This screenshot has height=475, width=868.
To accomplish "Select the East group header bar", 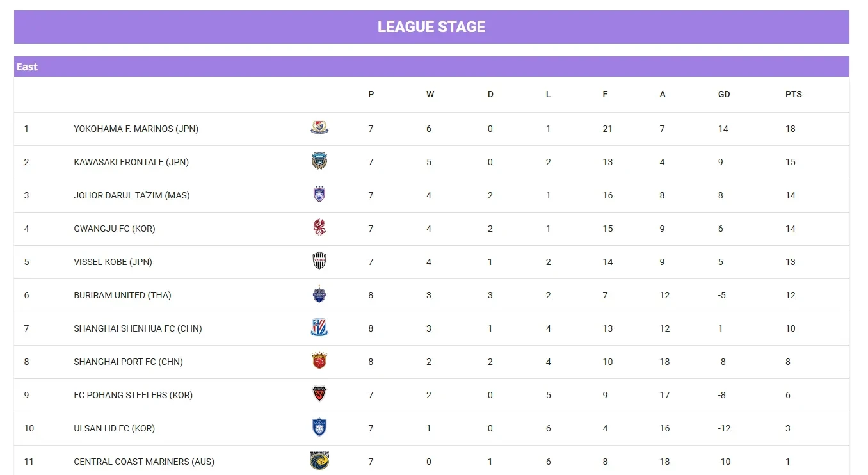I will click(x=431, y=67).
